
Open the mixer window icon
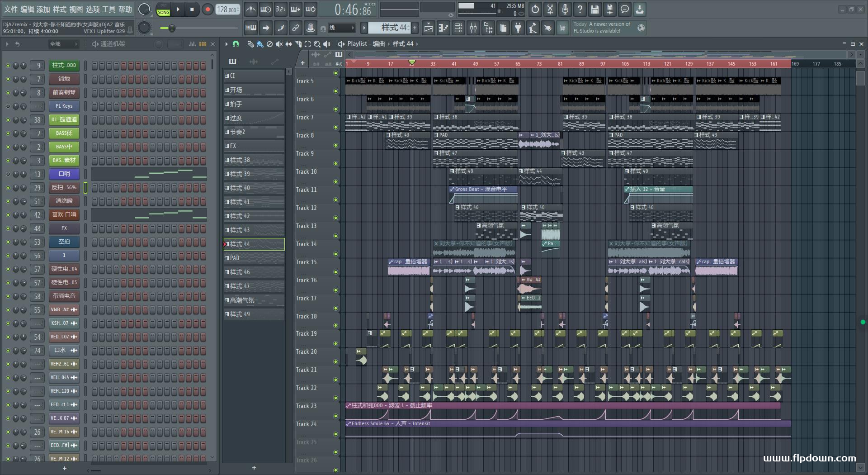click(473, 28)
